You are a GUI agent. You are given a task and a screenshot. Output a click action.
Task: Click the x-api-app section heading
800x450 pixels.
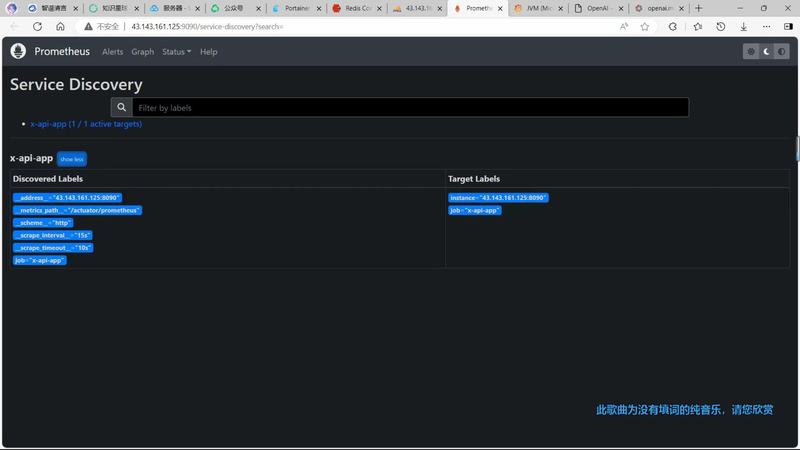[32, 158]
